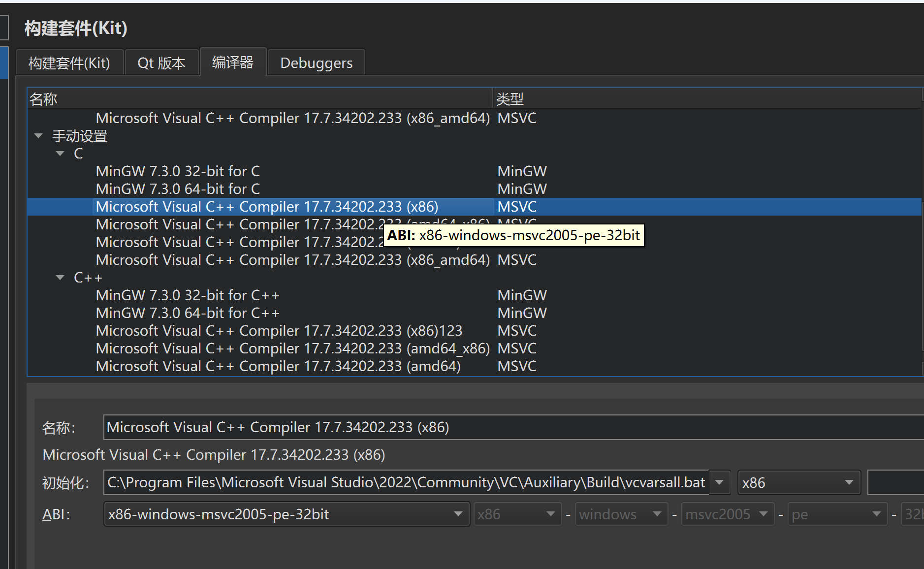This screenshot has height=569, width=924.
Task: Open the x86 architecture argument dropdown
Action: click(799, 482)
